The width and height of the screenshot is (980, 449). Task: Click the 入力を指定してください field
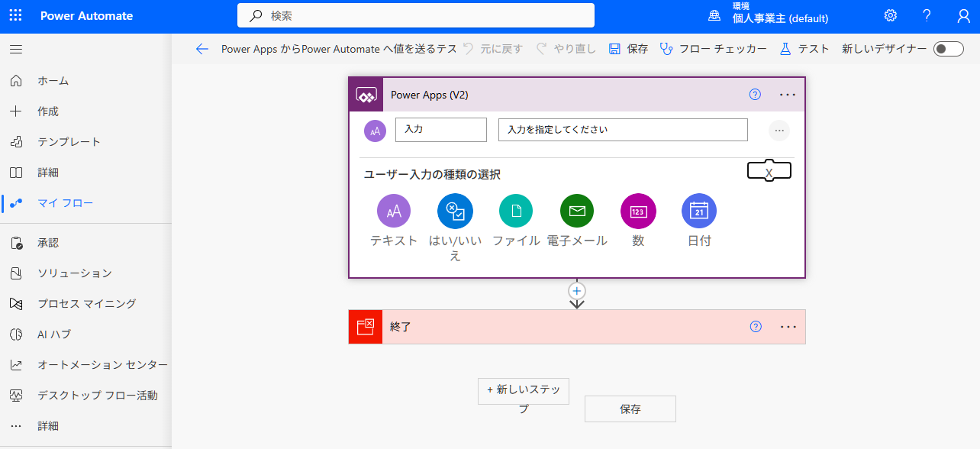623,130
